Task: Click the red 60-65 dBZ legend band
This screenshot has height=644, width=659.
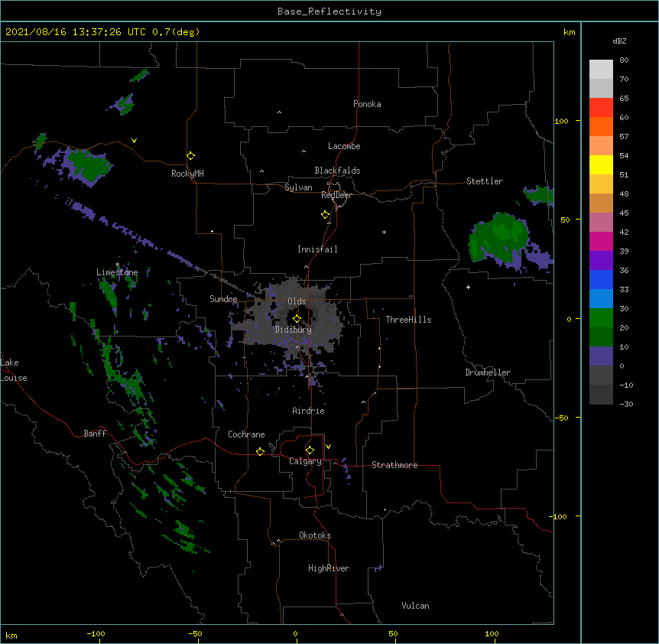Action: pos(601,108)
